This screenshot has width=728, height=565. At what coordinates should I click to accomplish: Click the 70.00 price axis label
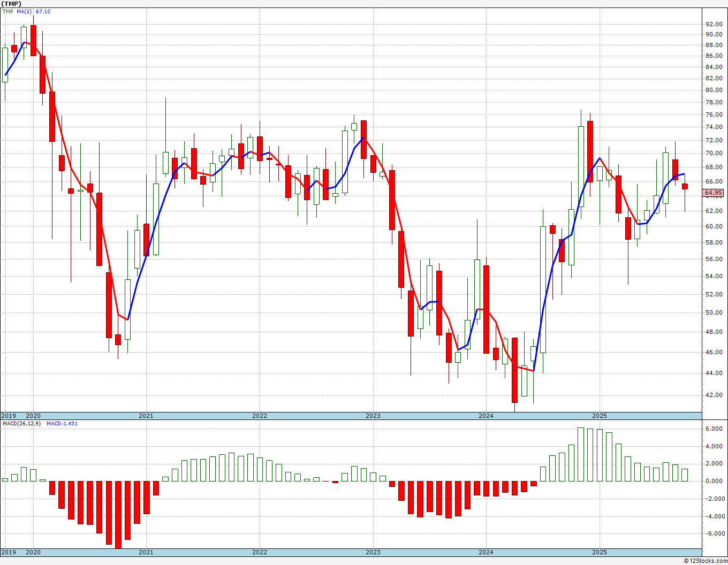click(714, 153)
